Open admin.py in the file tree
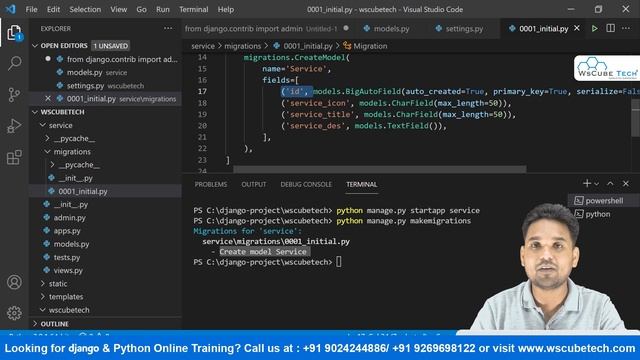This screenshot has width=640, height=360. (x=69, y=218)
